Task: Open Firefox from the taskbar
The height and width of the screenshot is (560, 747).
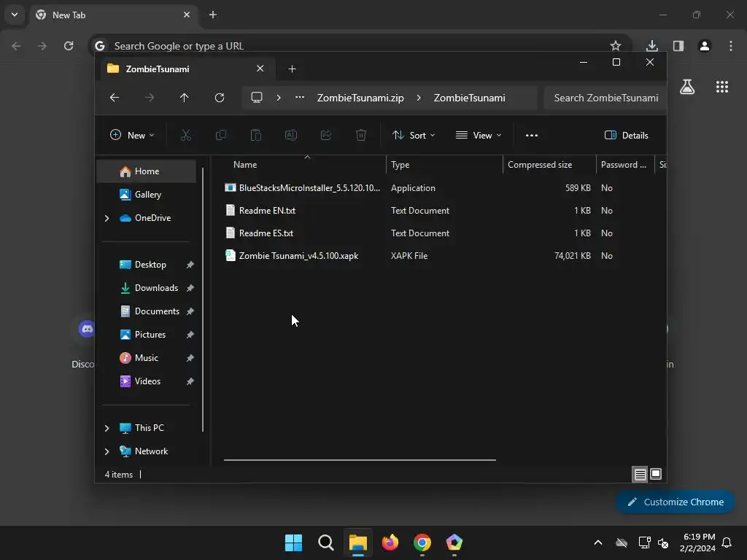Action: [x=390, y=542]
